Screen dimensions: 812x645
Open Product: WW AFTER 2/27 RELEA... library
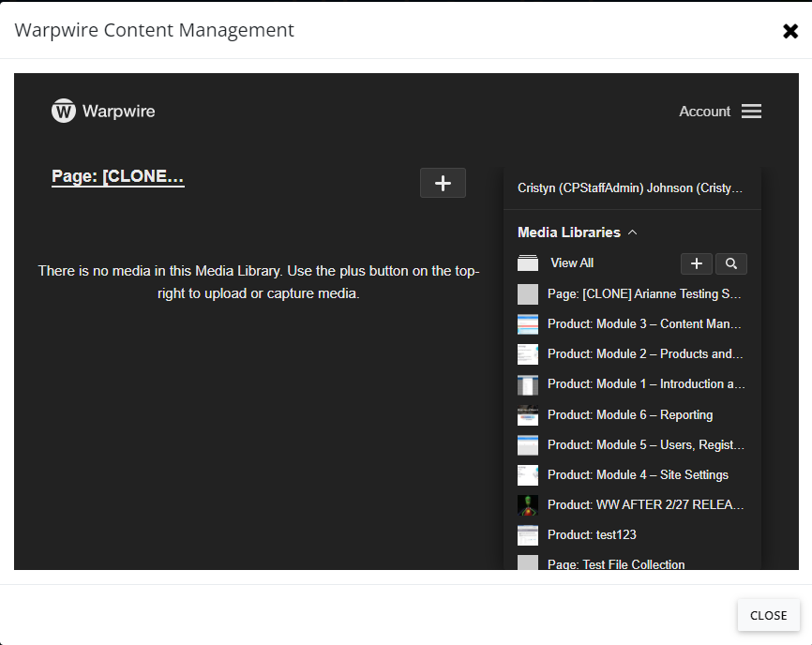[x=645, y=505]
